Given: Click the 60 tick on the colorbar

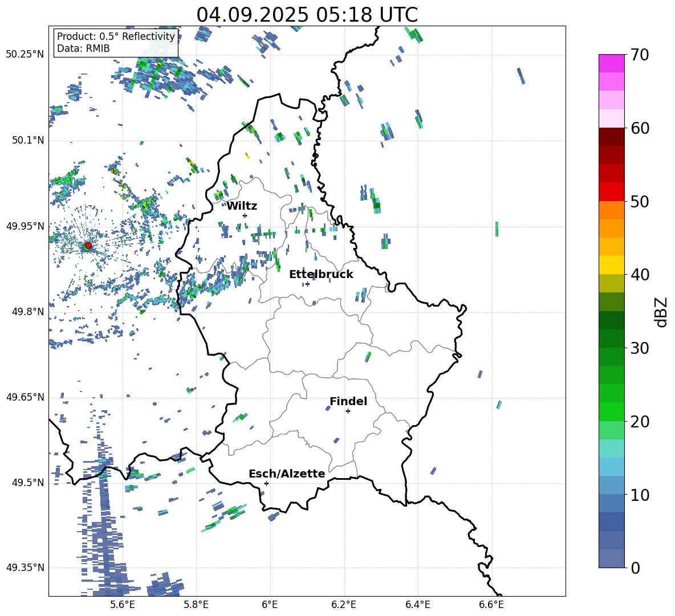Looking at the screenshot, I should point(639,128).
